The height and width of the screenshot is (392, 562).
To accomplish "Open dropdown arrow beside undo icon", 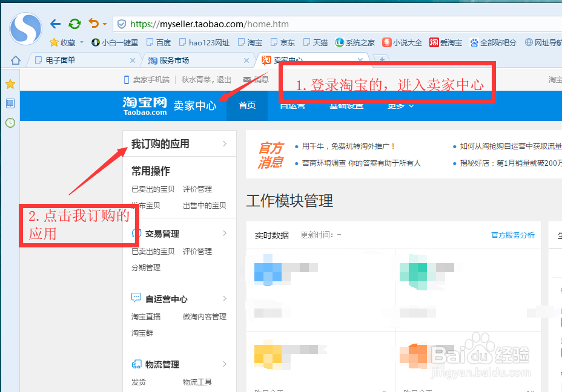I will pos(105,24).
